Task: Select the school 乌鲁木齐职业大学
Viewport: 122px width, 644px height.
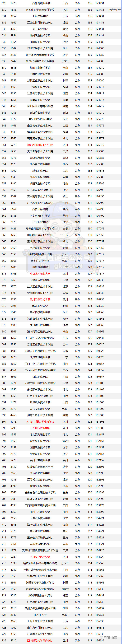Action: (40, 74)
